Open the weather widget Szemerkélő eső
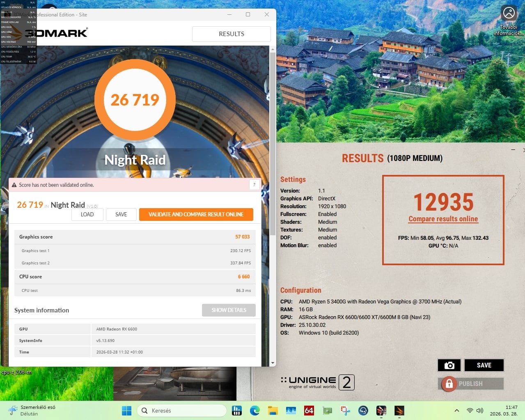The height and width of the screenshot is (420, 525). tap(32, 411)
